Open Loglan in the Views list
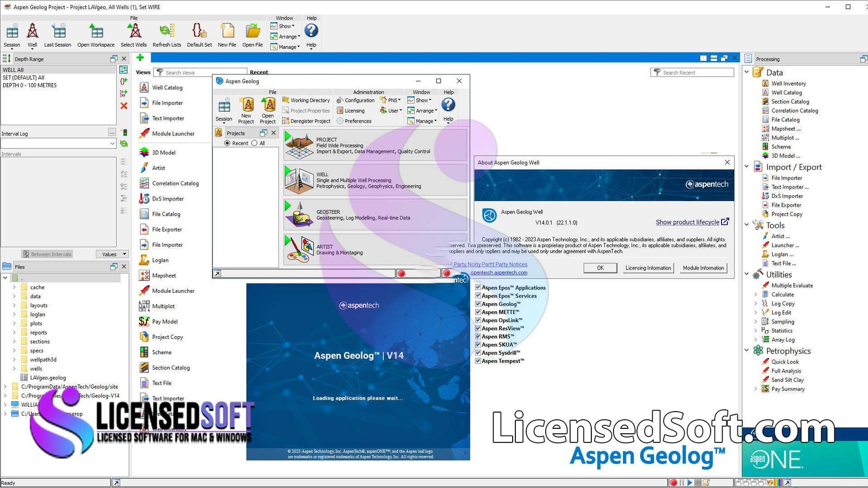868x488 pixels. 160,260
